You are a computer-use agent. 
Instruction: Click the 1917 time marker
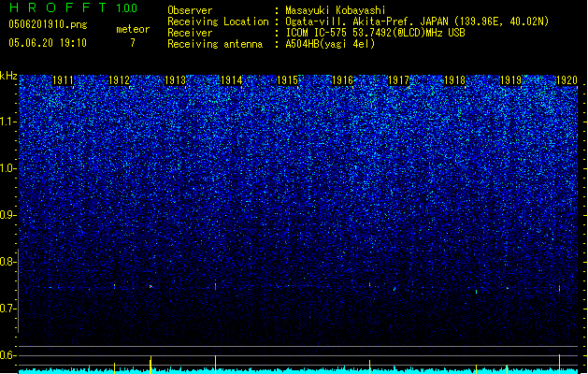click(398, 80)
